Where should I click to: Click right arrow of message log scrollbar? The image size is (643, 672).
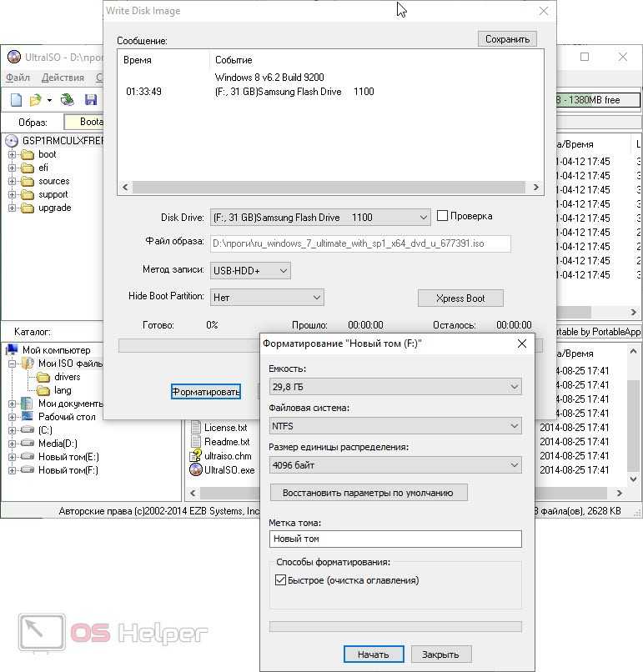click(x=535, y=188)
